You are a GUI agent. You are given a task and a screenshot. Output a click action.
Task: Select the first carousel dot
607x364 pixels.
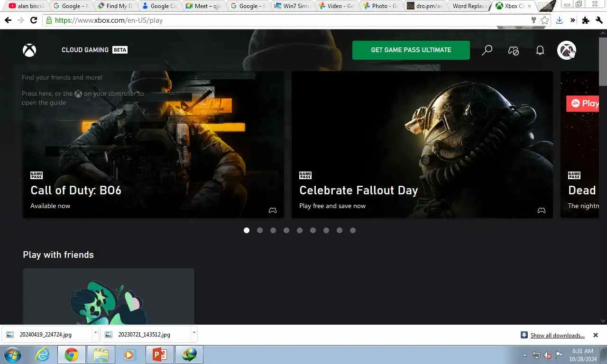point(247,230)
